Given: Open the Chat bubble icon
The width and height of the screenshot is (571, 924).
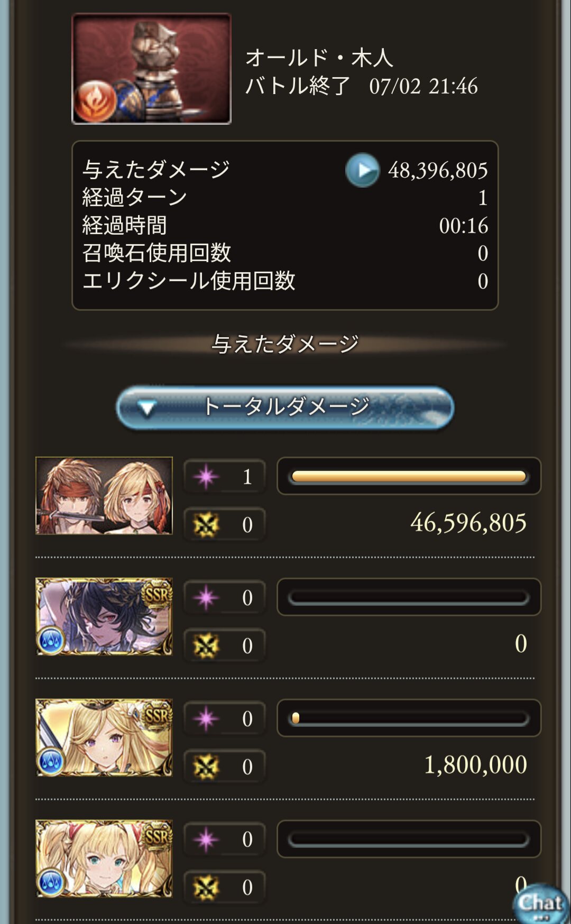Looking at the screenshot, I should click(540, 904).
